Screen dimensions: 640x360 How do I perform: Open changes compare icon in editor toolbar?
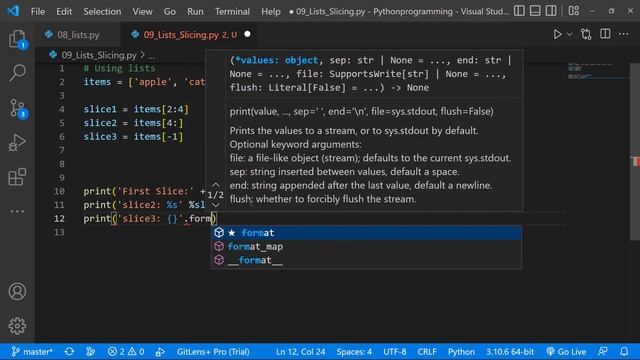coord(586,34)
